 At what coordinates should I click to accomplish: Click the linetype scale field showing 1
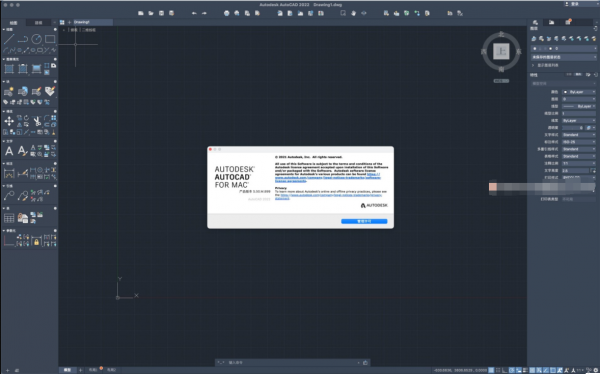[x=579, y=113]
